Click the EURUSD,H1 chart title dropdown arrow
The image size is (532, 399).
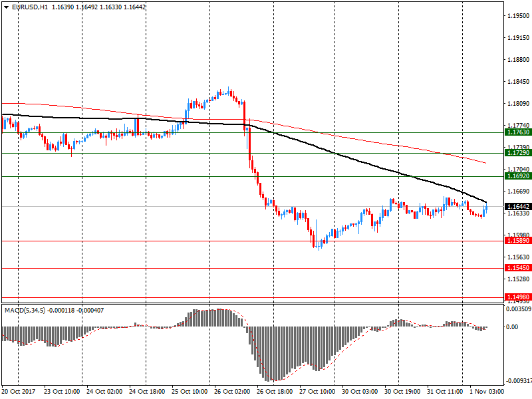coord(6,7)
